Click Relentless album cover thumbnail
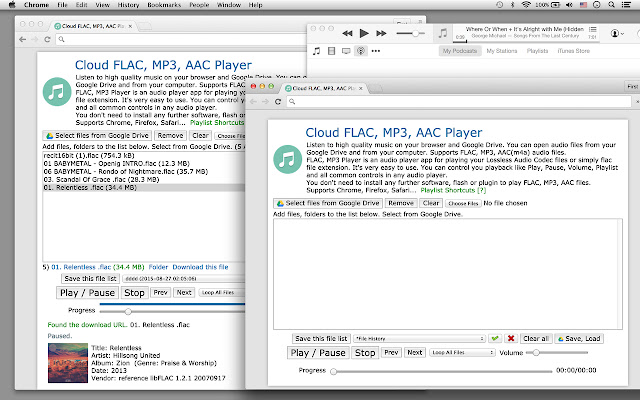Viewport: 640px width, 400px height. click(x=68, y=363)
